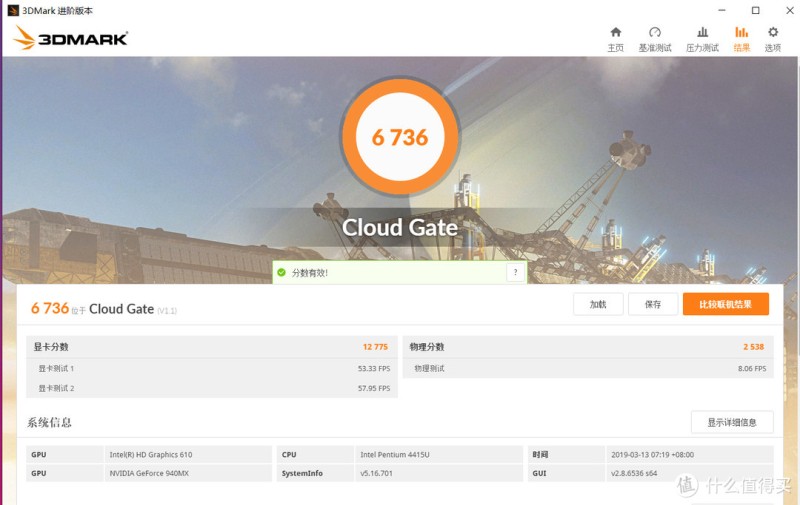Click the SystemInfo version v5.16.701

(x=439, y=473)
